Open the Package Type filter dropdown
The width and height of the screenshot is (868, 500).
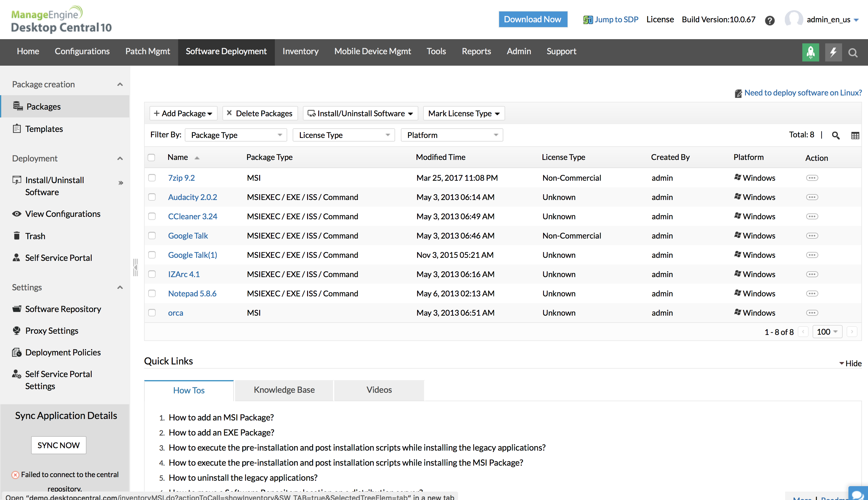click(236, 135)
